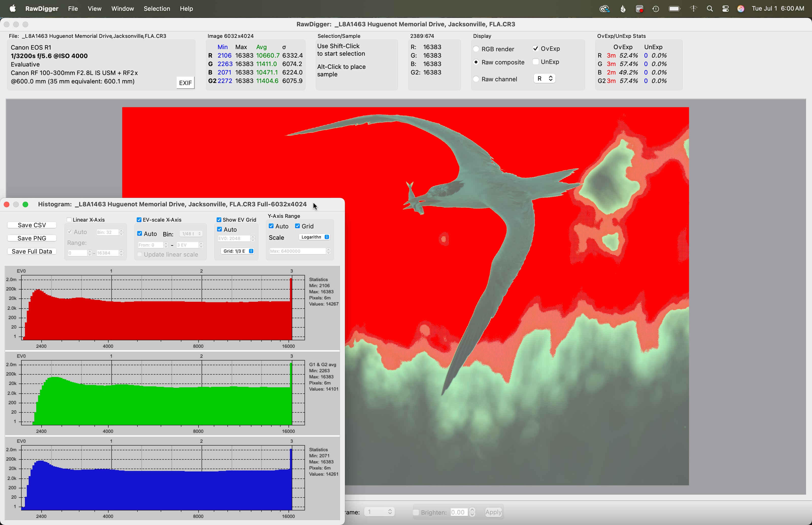Image resolution: width=812 pixels, height=525 pixels.
Task: Uncheck the OvExp checkbox
Action: 535,49
